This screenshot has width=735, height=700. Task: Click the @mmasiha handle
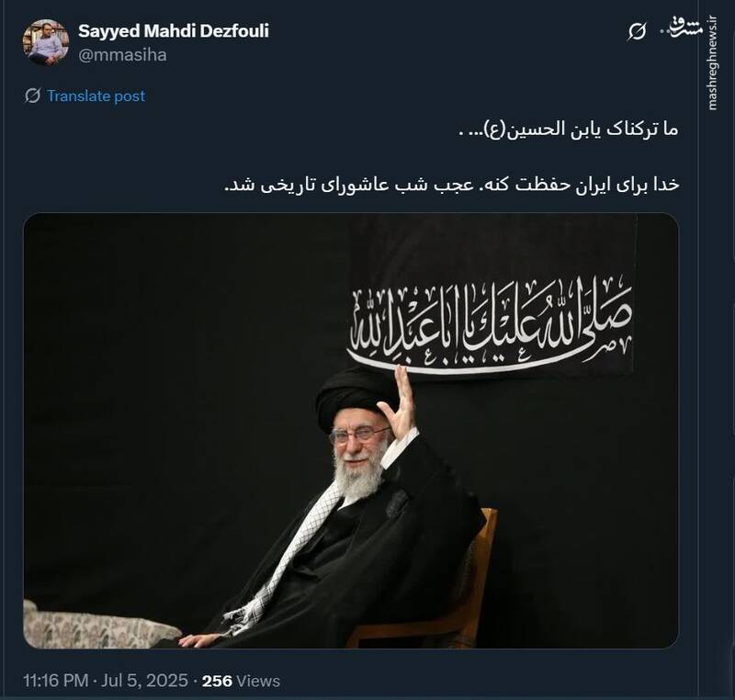122,55
